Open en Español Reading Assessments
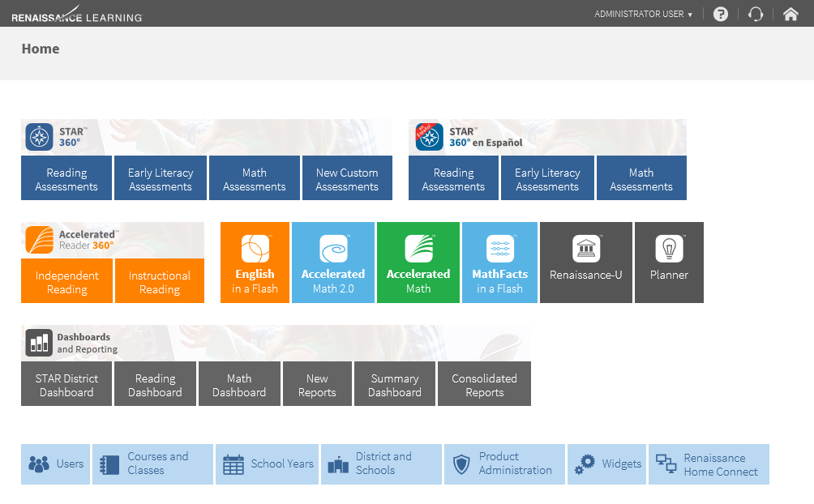814x504 pixels. pos(453,178)
